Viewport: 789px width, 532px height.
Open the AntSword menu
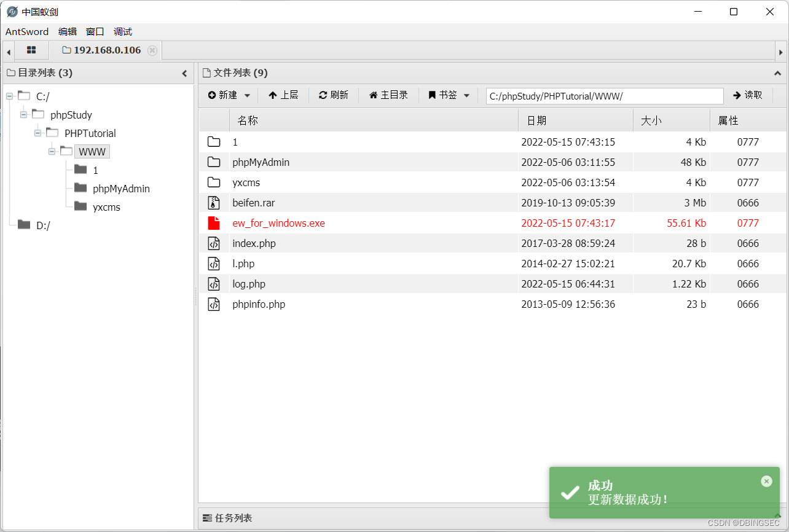(27, 32)
